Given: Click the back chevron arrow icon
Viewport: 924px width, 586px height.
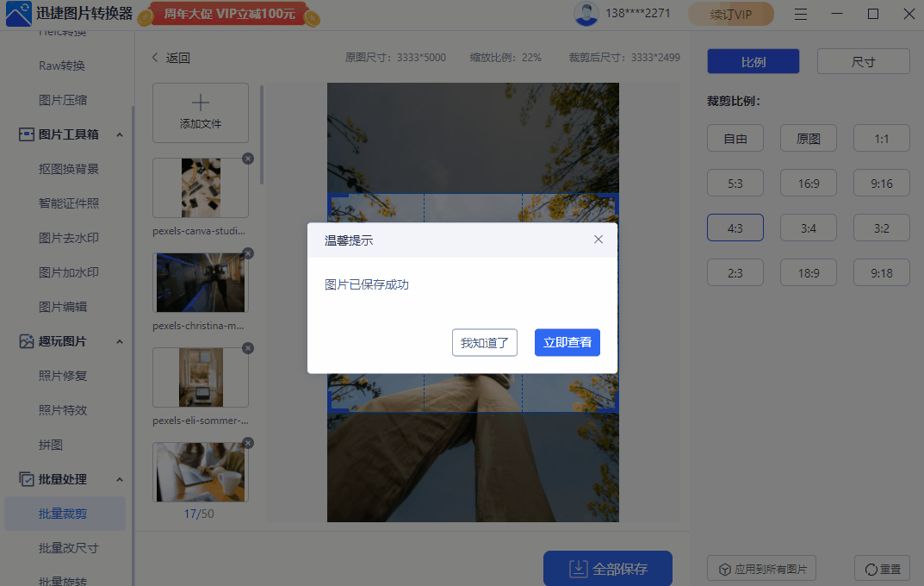Looking at the screenshot, I should click(155, 57).
